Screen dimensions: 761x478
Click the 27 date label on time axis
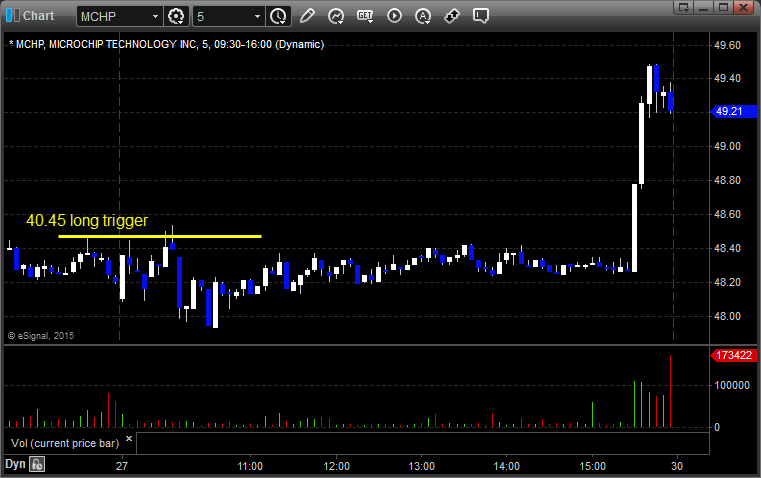[122, 466]
